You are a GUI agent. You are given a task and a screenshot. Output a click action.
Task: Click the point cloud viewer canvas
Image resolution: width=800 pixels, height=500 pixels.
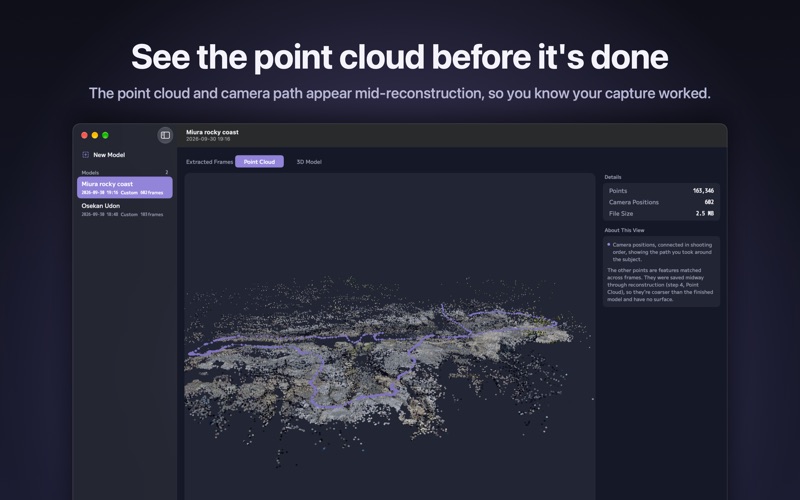pyautogui.click(x=390, y=337)
